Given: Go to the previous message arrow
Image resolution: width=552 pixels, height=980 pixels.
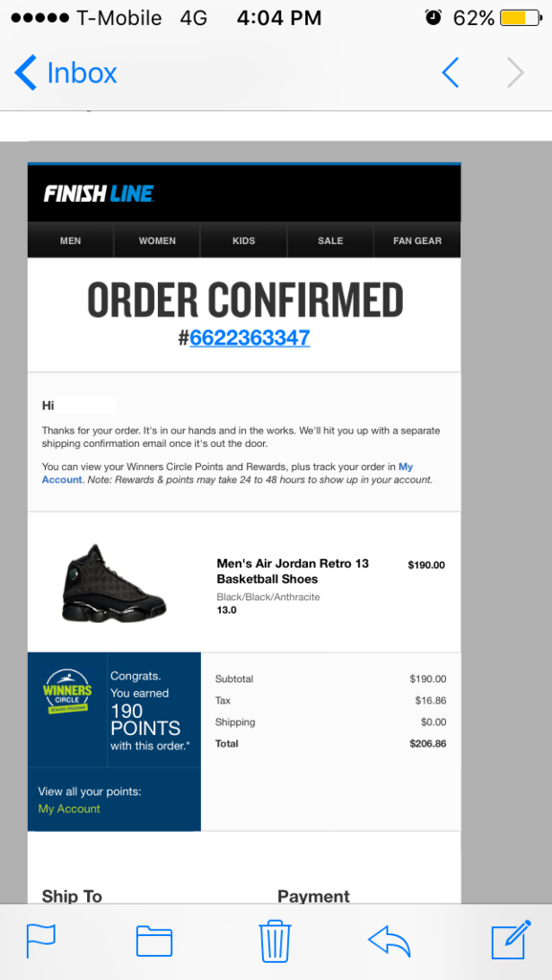Looking at the screenshot, I should coord(451,73).
